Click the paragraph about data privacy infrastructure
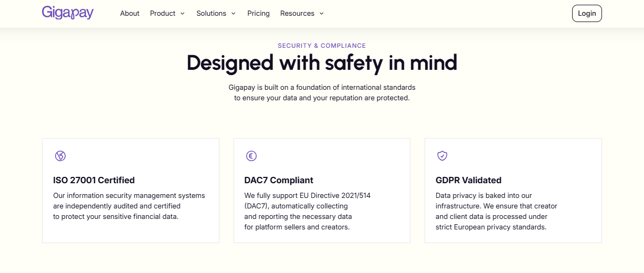The height and width of the screenshot is (273, 644). 497,211
